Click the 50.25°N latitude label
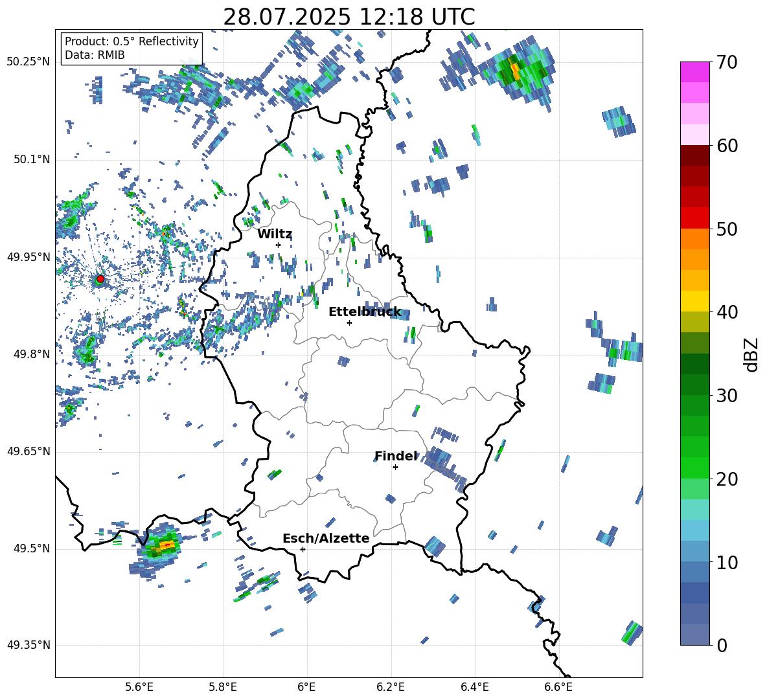The height and width of the screenshot is (700, 767). coord(29,62)
